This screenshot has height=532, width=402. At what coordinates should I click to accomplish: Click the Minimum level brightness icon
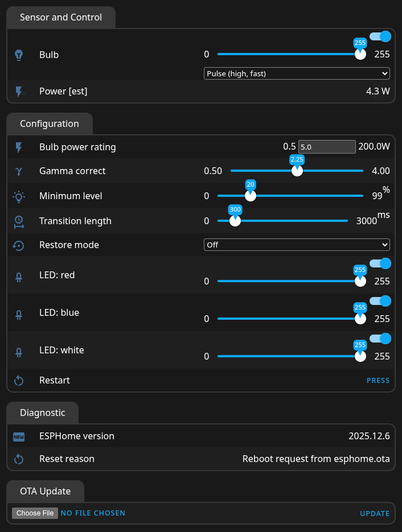19,196
